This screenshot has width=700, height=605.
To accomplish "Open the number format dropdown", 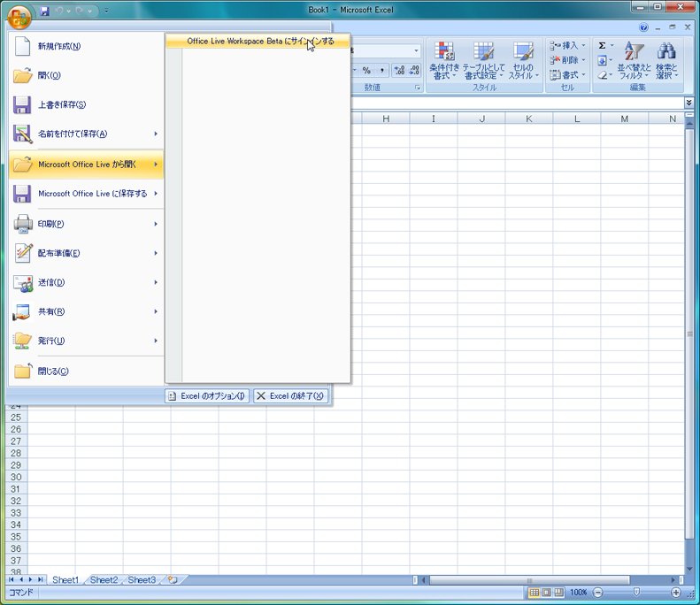I will 416,51.
